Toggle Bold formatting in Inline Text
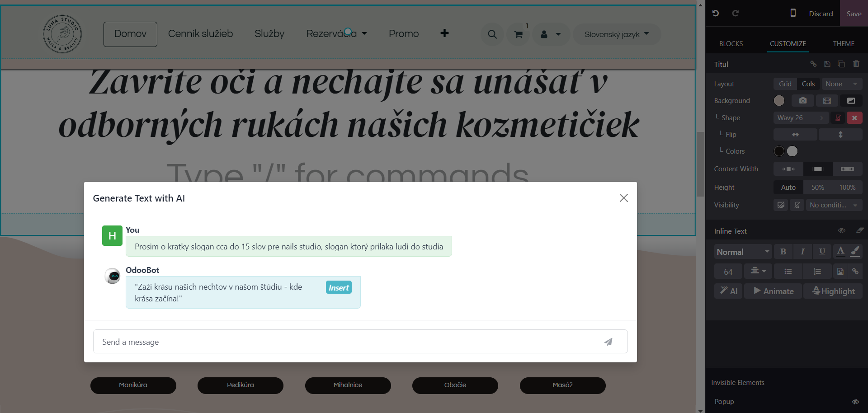868x413 pixels. coord(783,252)
